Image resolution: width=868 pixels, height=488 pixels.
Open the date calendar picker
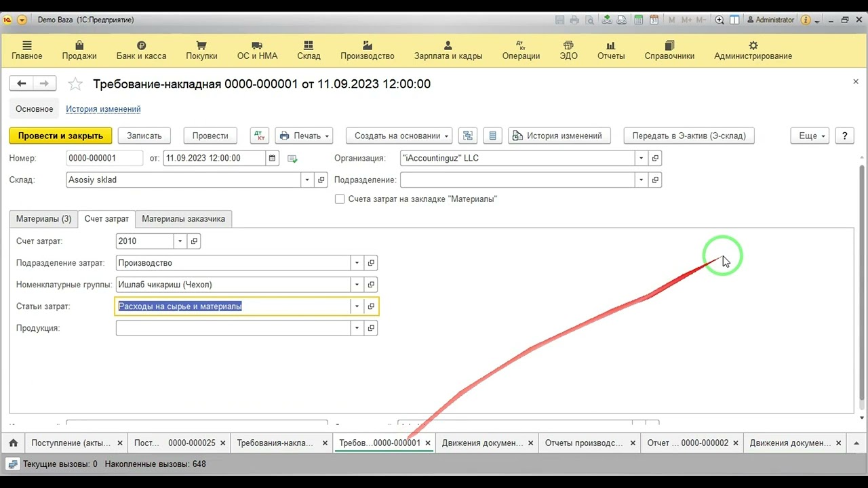click(x=272, y=158)
